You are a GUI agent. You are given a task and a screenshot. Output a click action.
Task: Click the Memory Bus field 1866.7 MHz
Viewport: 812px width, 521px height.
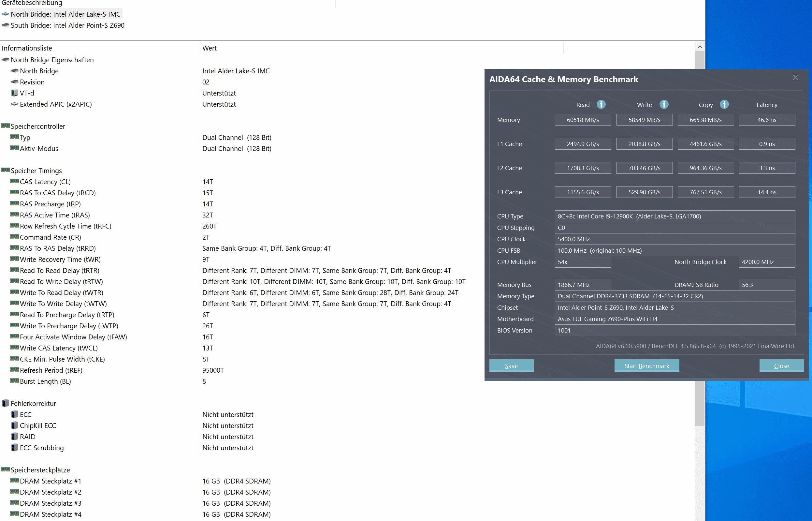583,285
